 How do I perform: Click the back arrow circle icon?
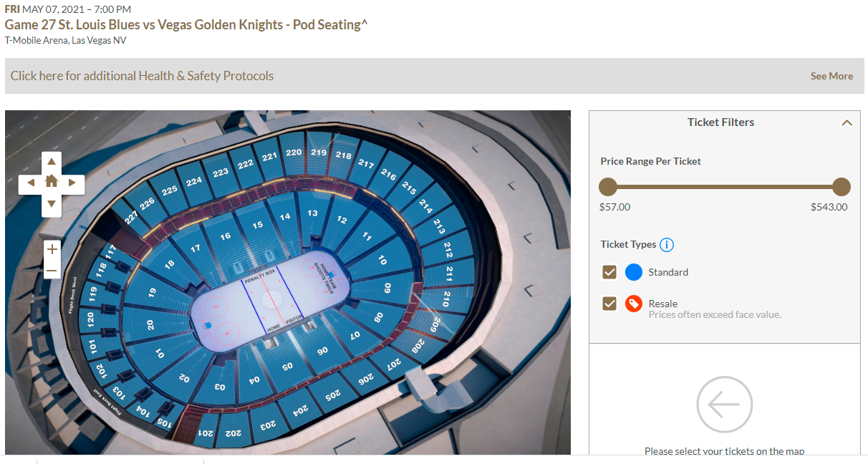click(724, 405)
